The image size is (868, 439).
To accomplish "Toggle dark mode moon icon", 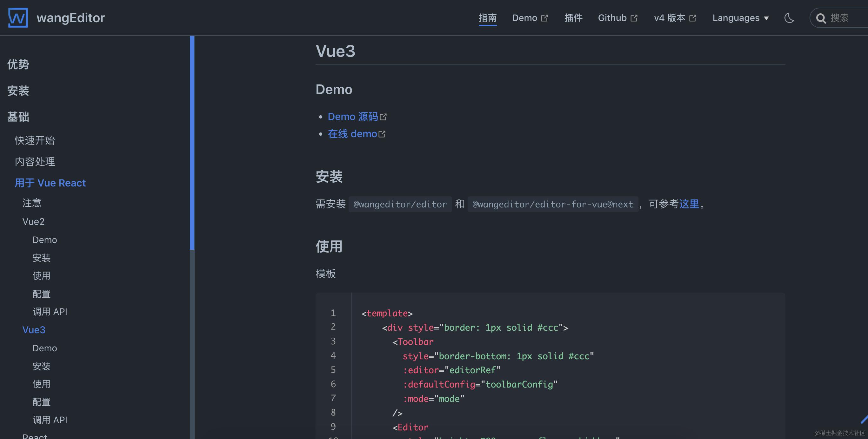I will (x=789, y=18).
